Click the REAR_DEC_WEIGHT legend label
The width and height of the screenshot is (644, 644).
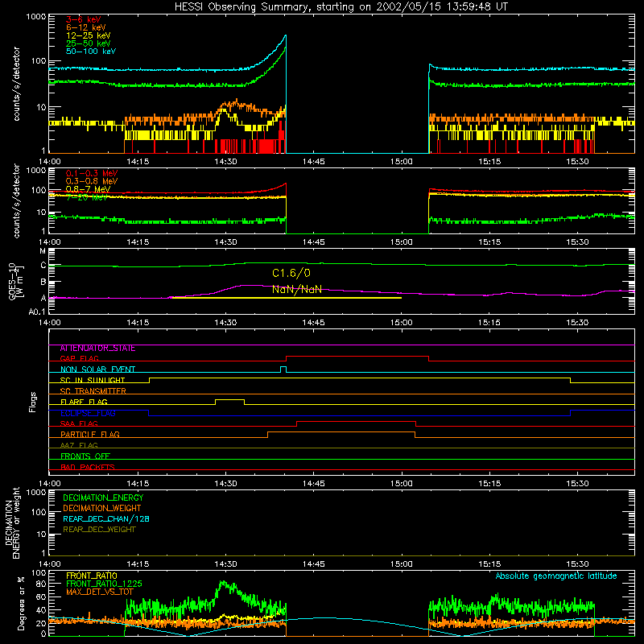click(x=99, y=530)
